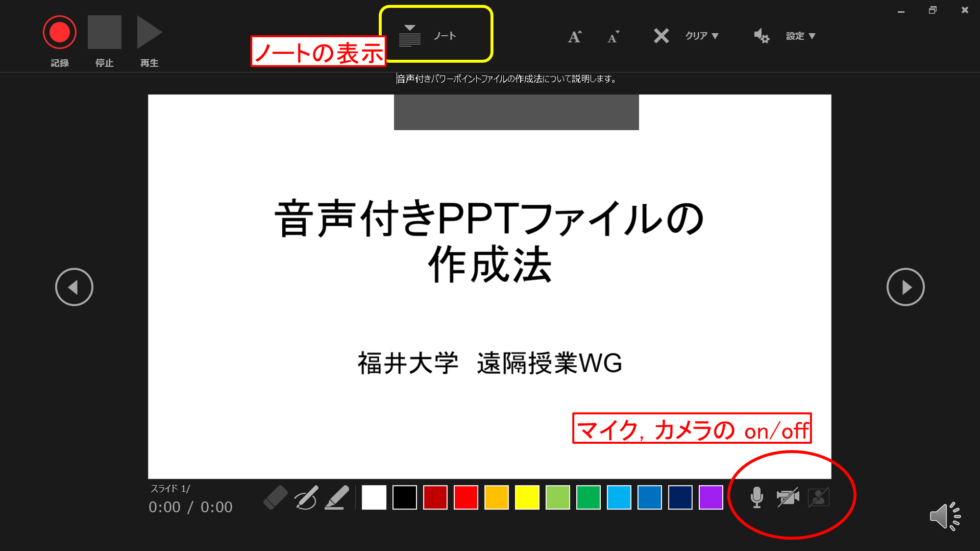This screenshot has width=980, height=551.
Task: Advance to the next slide
Action: click(906, 287)
